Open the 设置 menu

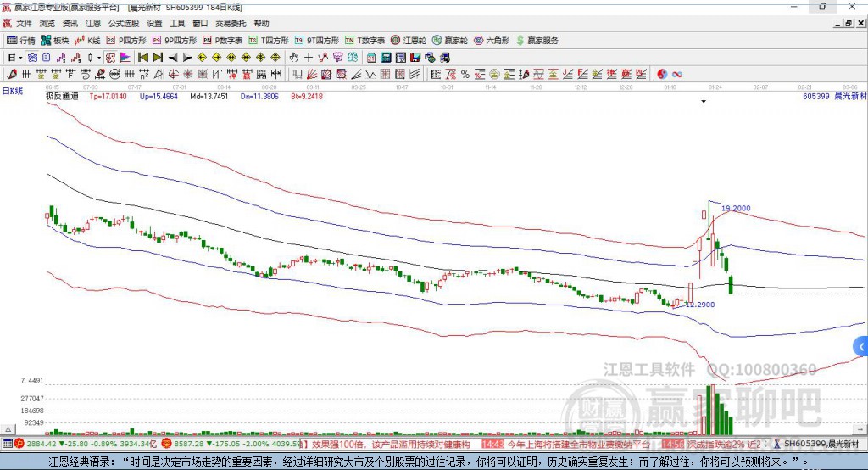pyautogui.click(x=154, y=23)
